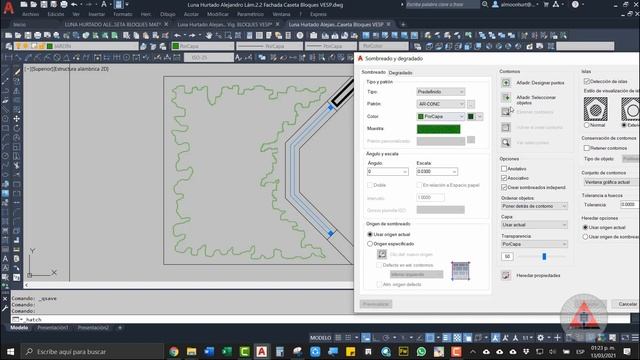Image resolution: width=640 pixels, height=360 pixels.
Task: Click the transparency value field showing 50
Action: 507,256
